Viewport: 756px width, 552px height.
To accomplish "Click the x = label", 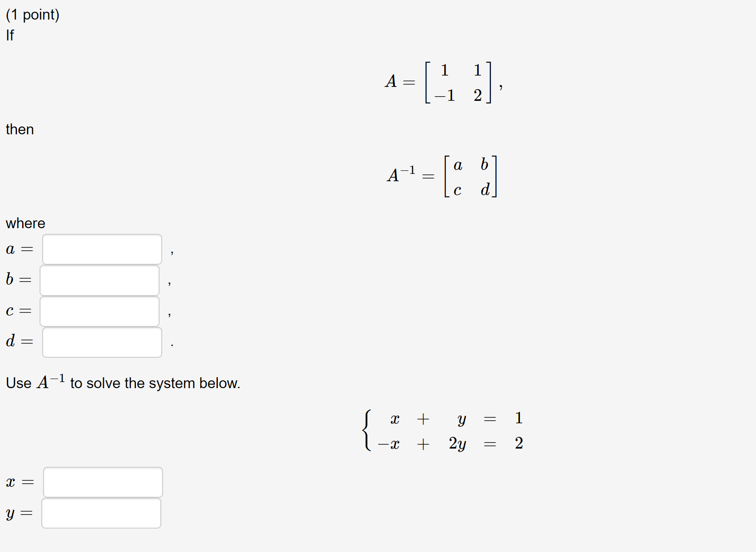I will [x=20, y=482].
